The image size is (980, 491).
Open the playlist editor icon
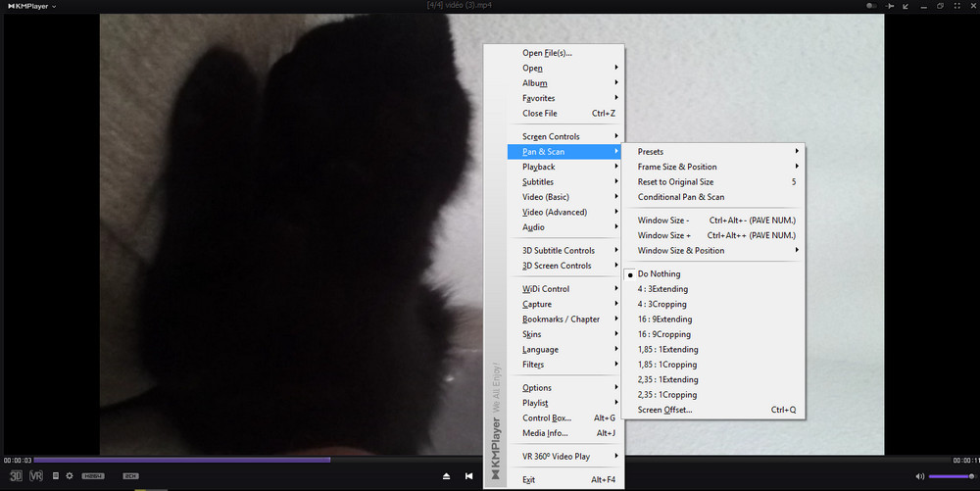click(55, 476)
